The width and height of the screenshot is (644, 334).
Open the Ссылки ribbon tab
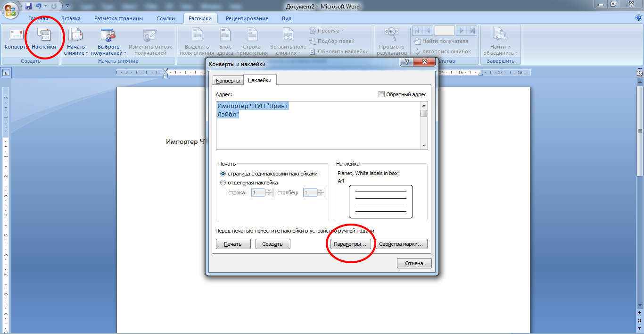(x=166, y=18)
